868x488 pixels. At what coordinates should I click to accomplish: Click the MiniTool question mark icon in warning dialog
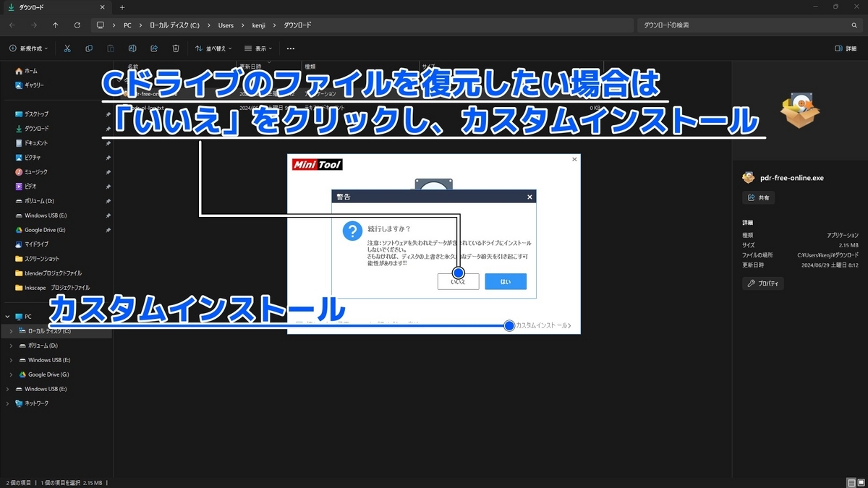tap(351, 232)
